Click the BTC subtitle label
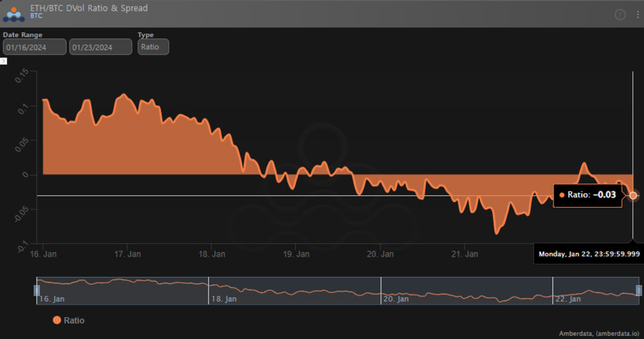644x339 pixels. point(36,16)
